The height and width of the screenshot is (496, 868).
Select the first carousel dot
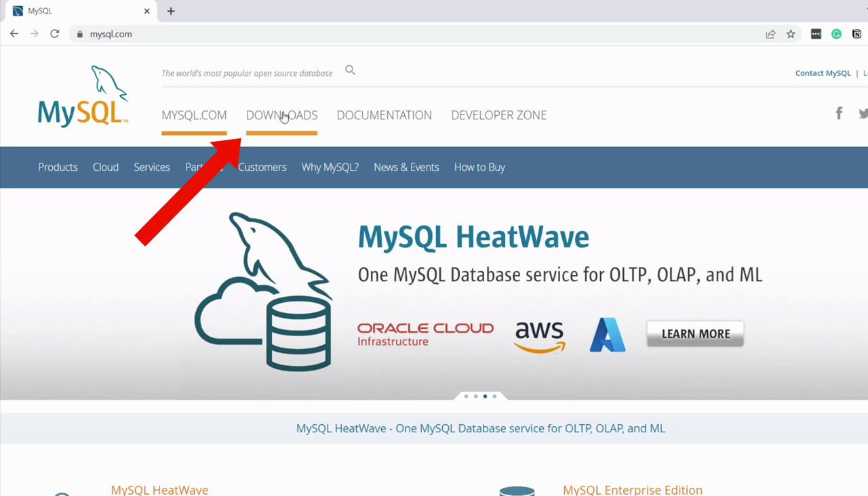467,396
